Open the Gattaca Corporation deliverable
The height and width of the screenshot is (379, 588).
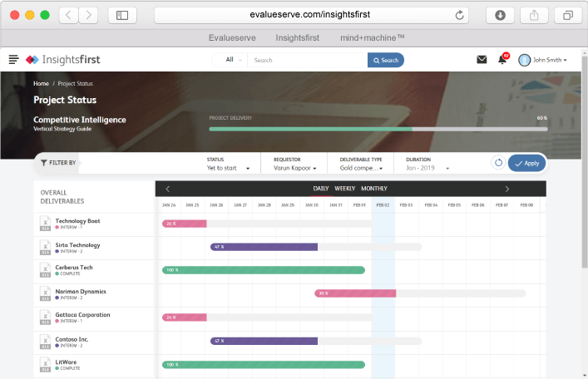point(83,314)
